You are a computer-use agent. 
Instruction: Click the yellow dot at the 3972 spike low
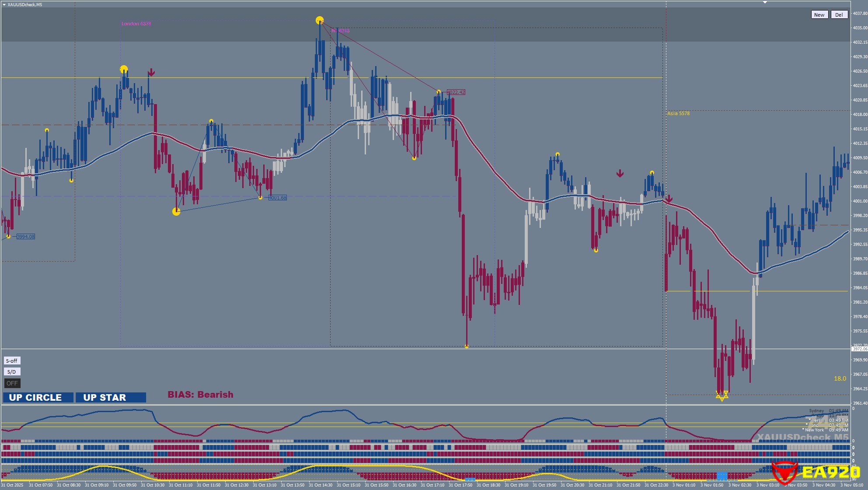[467, 346]
